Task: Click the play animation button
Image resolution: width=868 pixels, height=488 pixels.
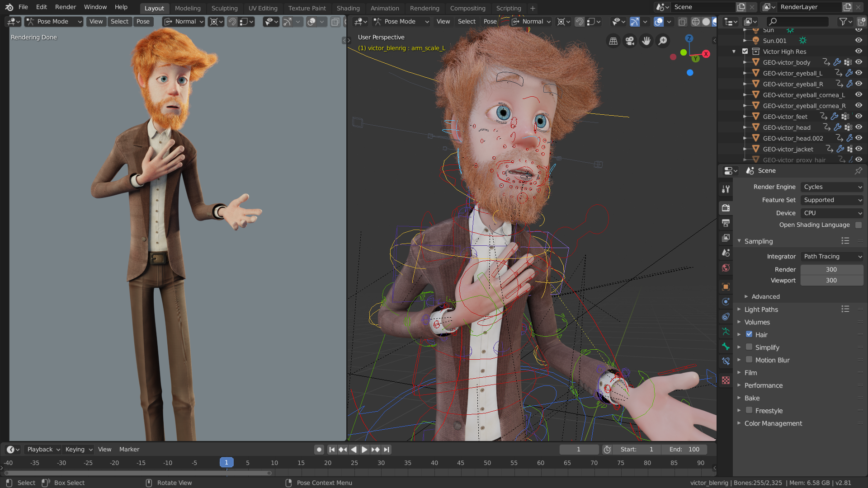Action: point(364,450)
